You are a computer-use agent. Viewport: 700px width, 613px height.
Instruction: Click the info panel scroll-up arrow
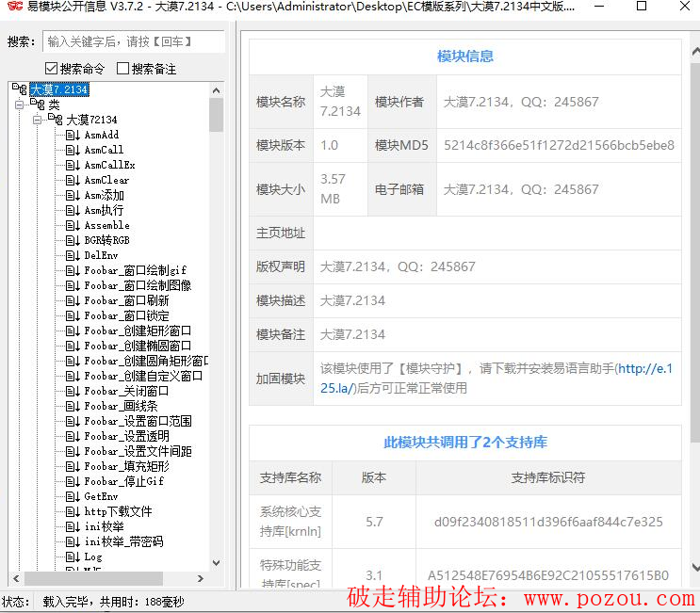click(x=695, y=52)
